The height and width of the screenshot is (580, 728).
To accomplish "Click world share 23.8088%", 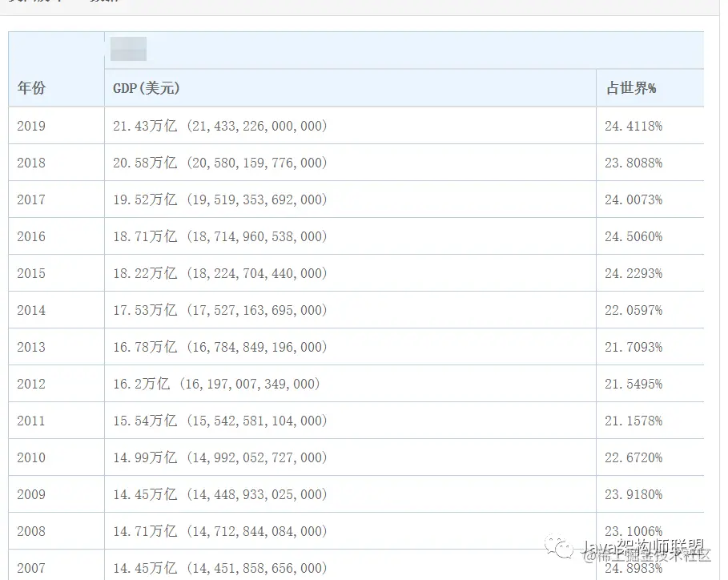I will pos(633,163).
